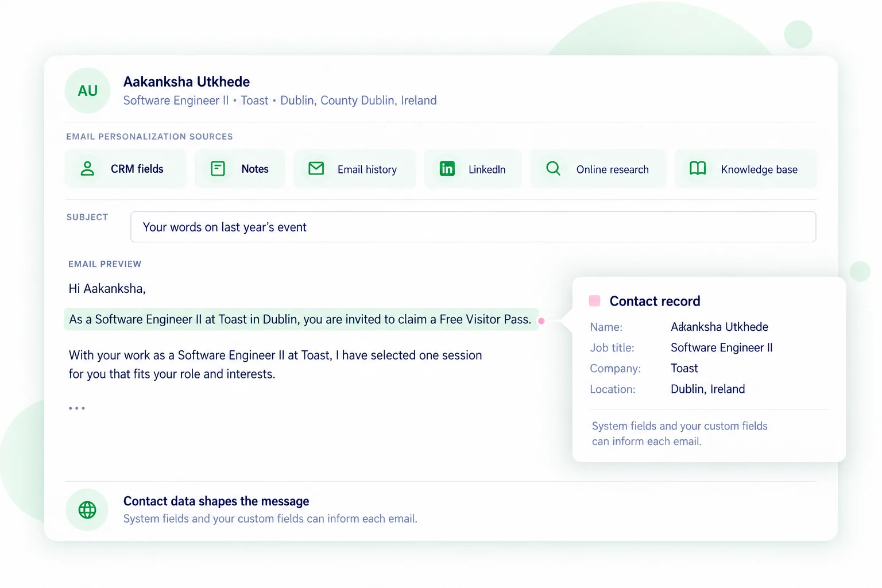Click the Online research magnifier icon

553,168
